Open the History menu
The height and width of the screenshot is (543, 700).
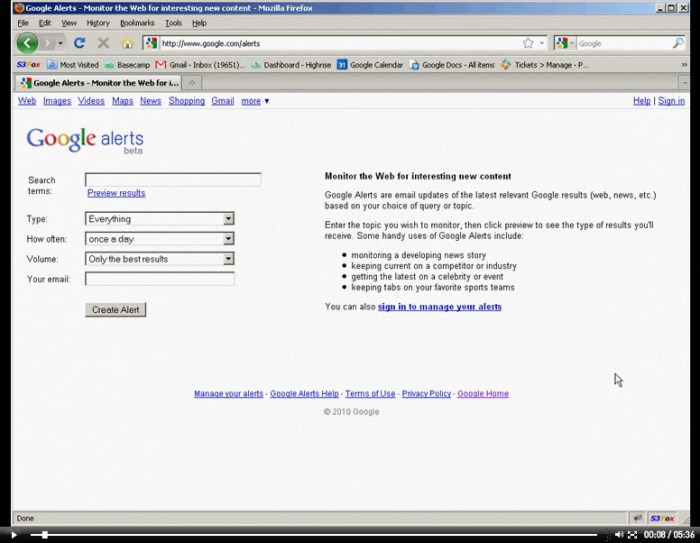pyautogui.click(x=98, y=23)
